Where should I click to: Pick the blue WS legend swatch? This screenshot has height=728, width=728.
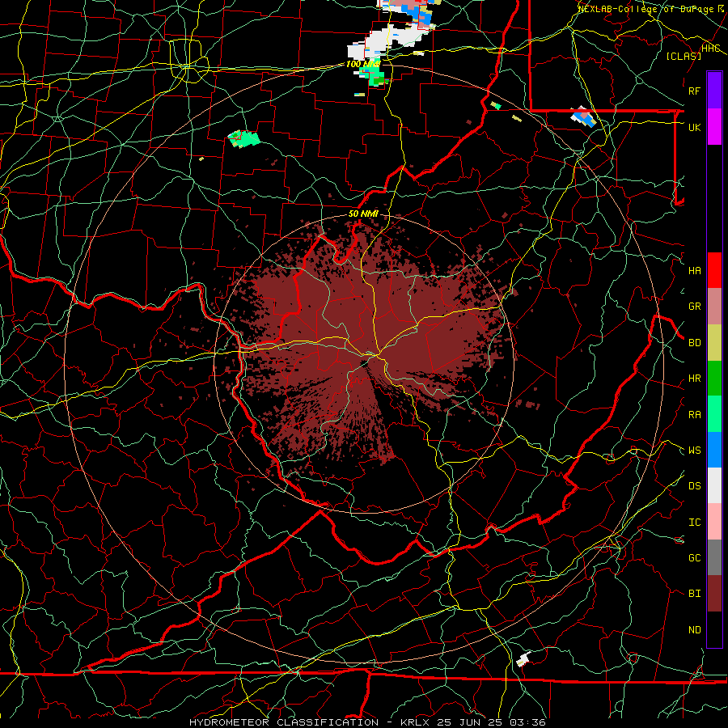pos(714,450)
